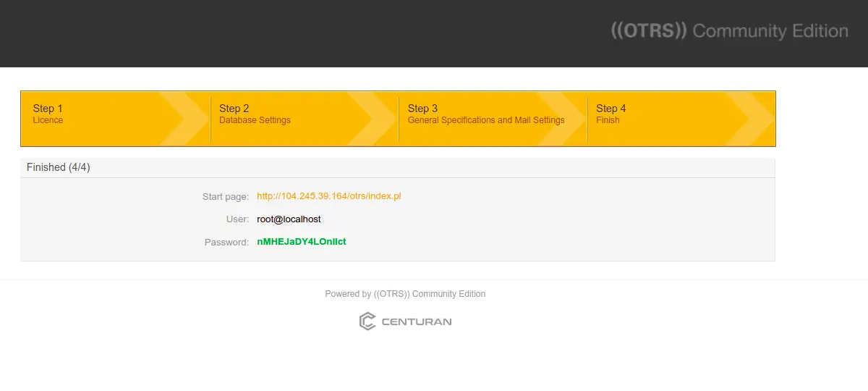Select the Step 4 Finish tab
868x391 pixels.
pyautogui.click(x=681, y=119)
